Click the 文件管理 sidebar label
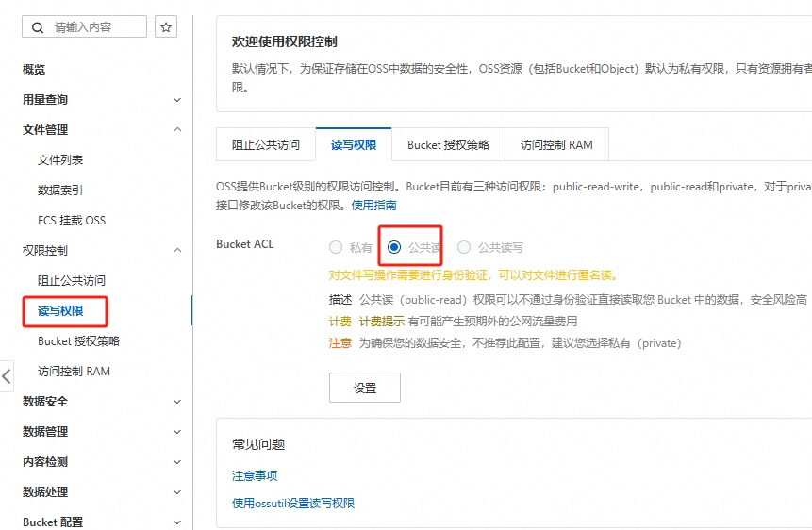Screen dimensions: 812x530 point(45,129)
